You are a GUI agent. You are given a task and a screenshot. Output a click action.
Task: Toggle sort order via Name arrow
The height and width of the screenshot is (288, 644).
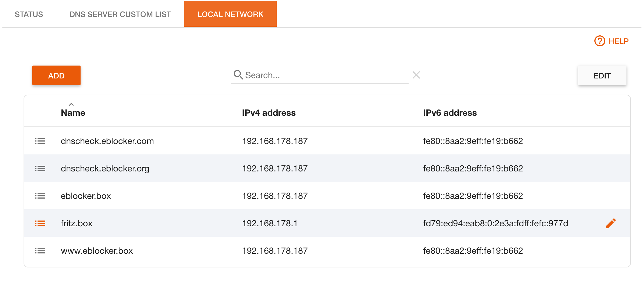[x=71, y=105]
